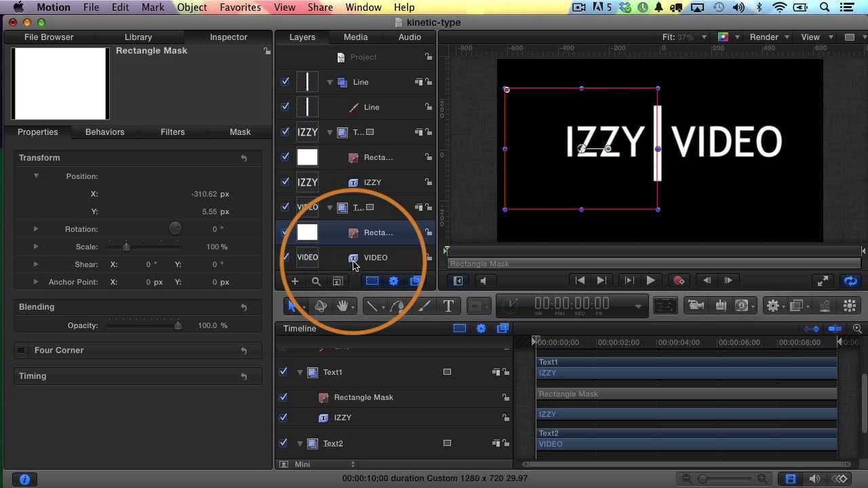Reset the Transform parameters
Image resolution: width=868 pixels, height=488 pixels.
(x=243, y=158)
